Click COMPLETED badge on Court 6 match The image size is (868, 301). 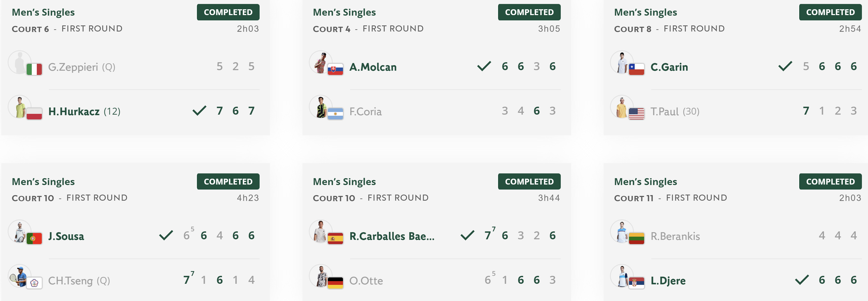click(228, 12)
